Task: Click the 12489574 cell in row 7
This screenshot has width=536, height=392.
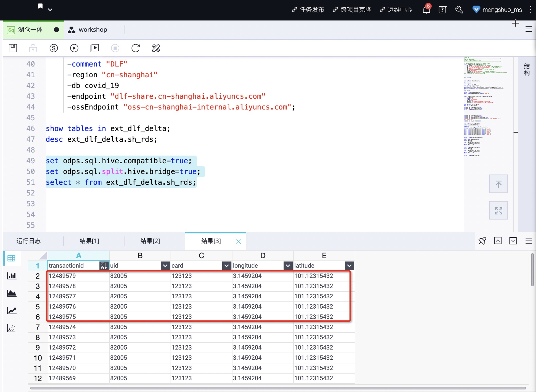Action: (x=79, y=327)
